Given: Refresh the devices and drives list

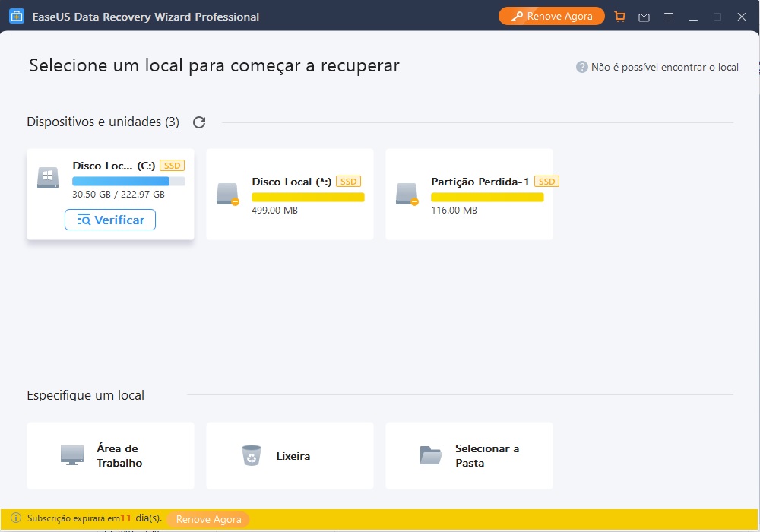Looking at the screenshot, I should coord(199,122).
